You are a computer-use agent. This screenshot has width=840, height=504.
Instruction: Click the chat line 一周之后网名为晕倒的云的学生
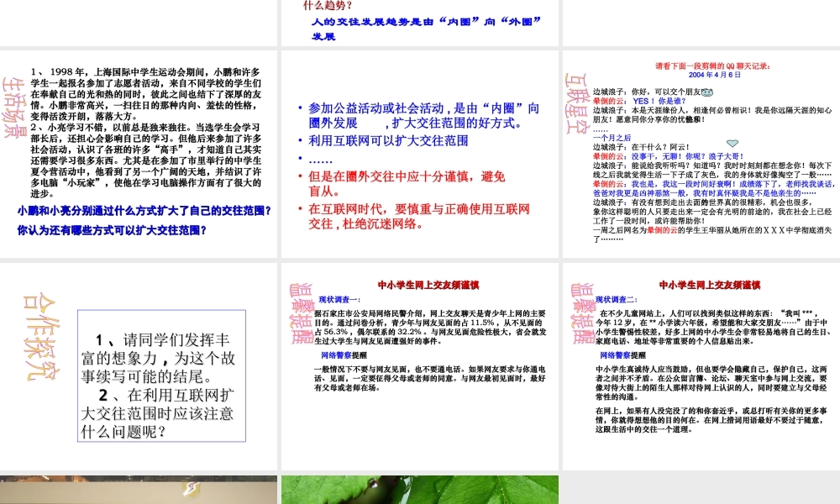[712, 234]
